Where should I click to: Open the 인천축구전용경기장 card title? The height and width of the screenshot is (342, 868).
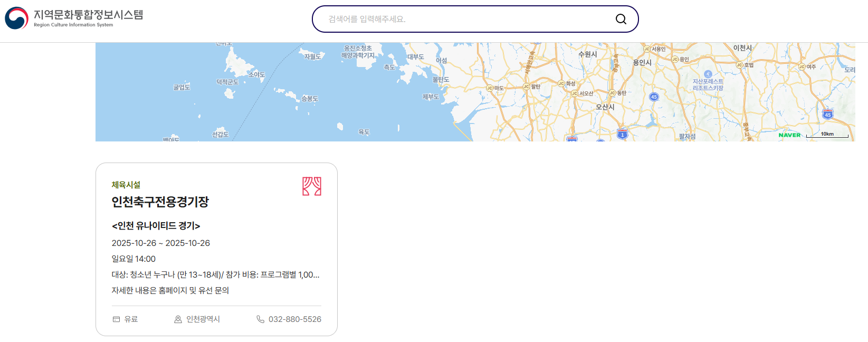[x=160, y=202]
